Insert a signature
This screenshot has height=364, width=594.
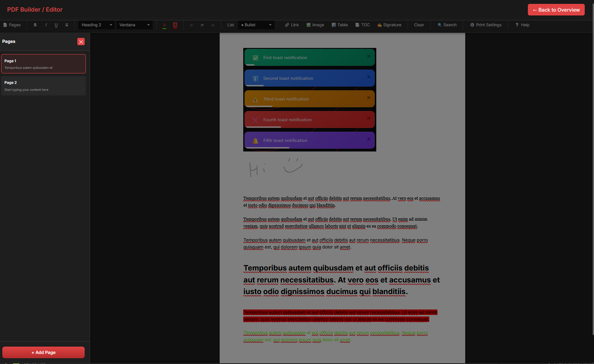389,25
